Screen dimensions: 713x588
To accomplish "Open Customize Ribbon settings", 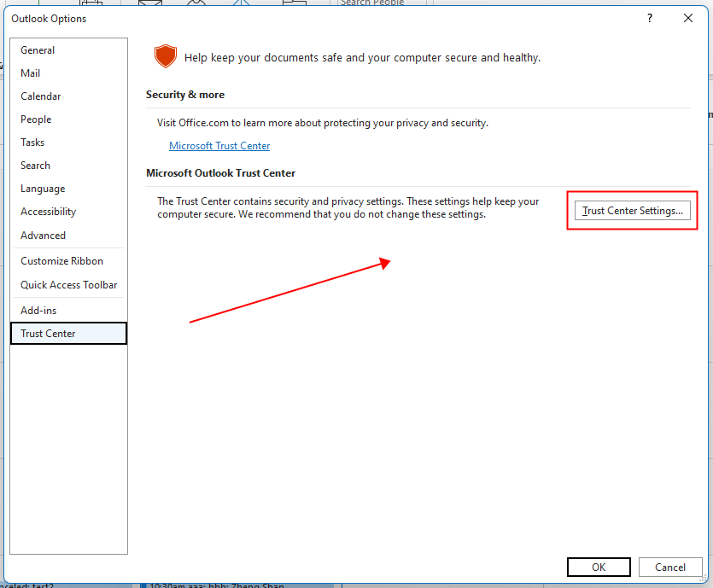I will click(x=61, y=261).
